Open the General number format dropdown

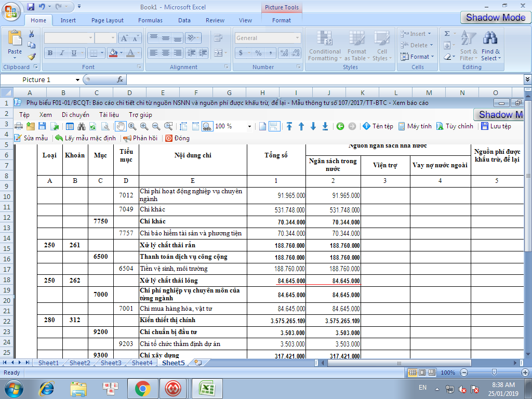297,38
